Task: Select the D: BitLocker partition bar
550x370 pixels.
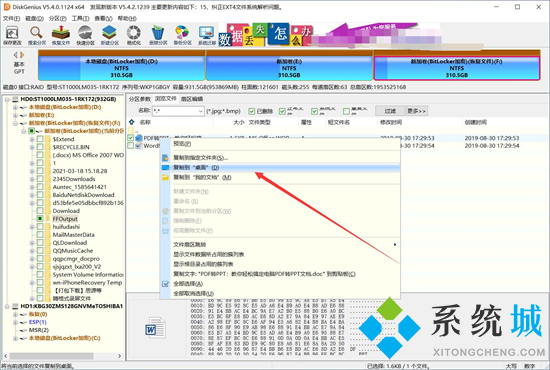Action: [x=121, y=65]
